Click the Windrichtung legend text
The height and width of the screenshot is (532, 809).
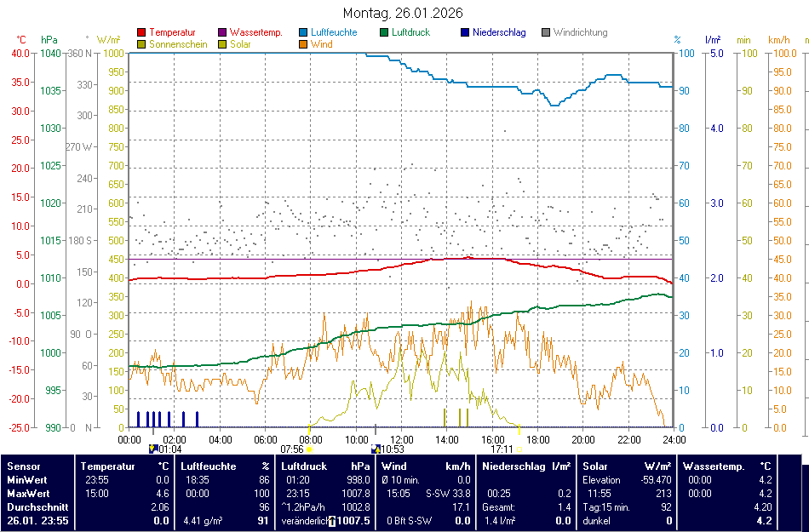[x=580, y=33]
